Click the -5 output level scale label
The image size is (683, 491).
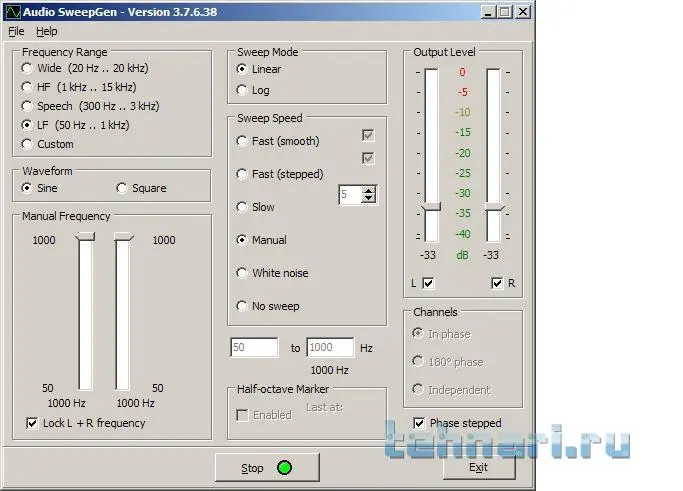click(463, 92)
